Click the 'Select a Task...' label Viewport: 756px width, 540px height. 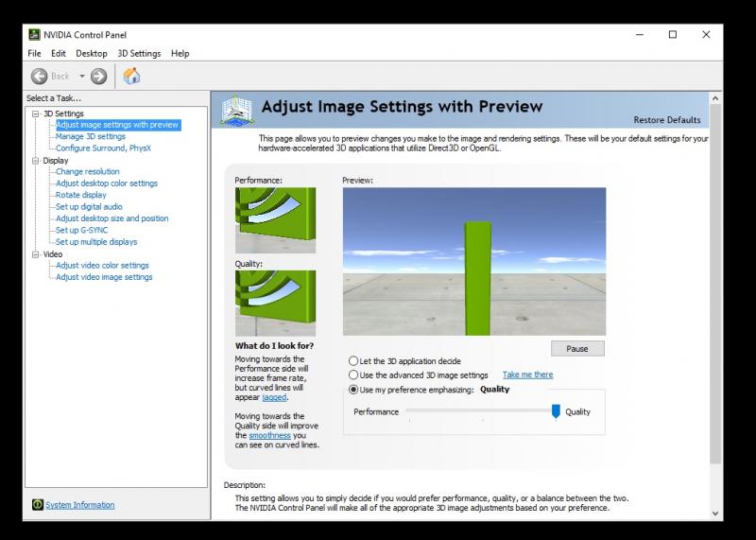(54, 98)
